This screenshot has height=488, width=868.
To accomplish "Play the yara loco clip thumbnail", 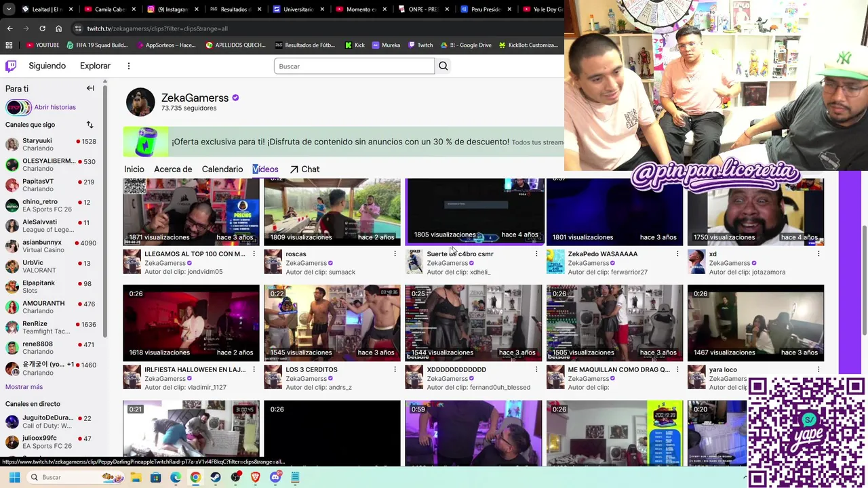I will tap(755, 323).
